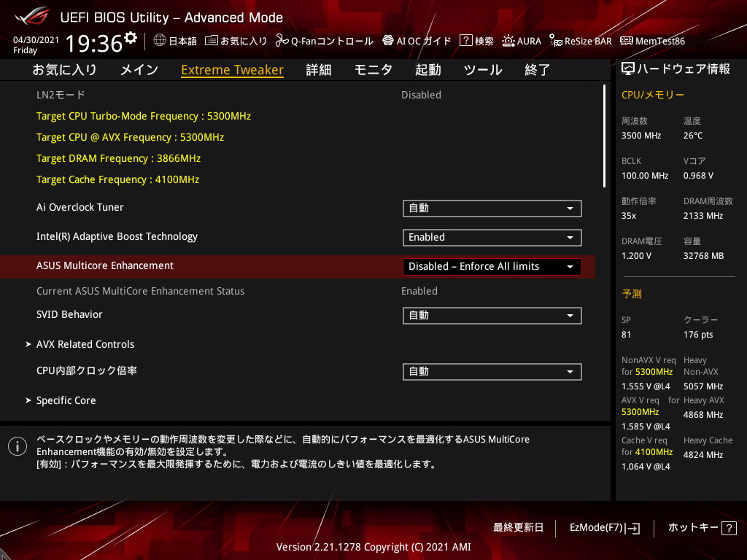Open ホットキー help
Screen dimensions: 747x560
click(703, 528)
